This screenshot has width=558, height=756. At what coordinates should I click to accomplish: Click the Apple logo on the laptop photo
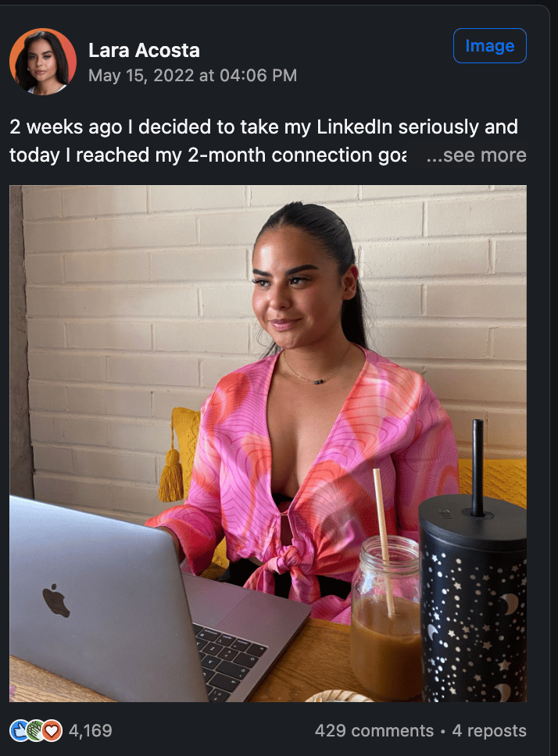pos(56,601)
